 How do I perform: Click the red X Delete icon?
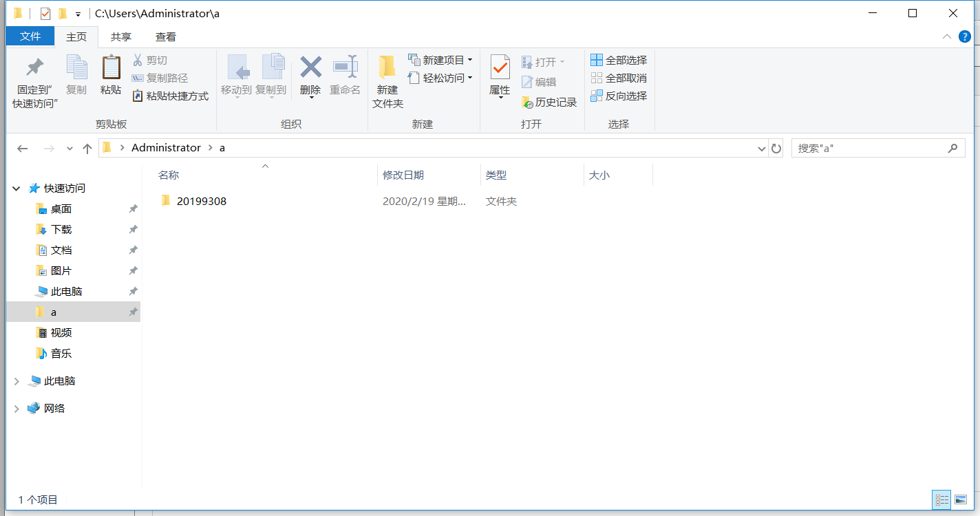(x=310, y=67)
